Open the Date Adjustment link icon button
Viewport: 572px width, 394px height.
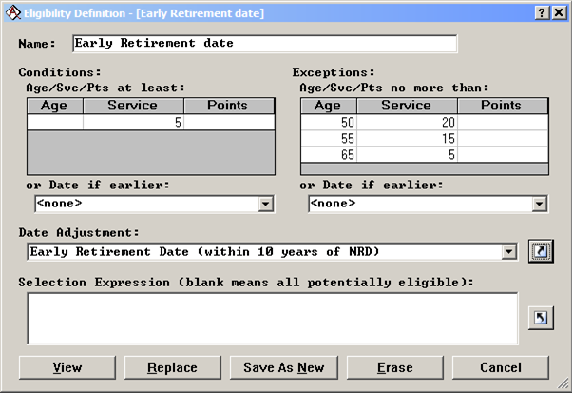541,251
